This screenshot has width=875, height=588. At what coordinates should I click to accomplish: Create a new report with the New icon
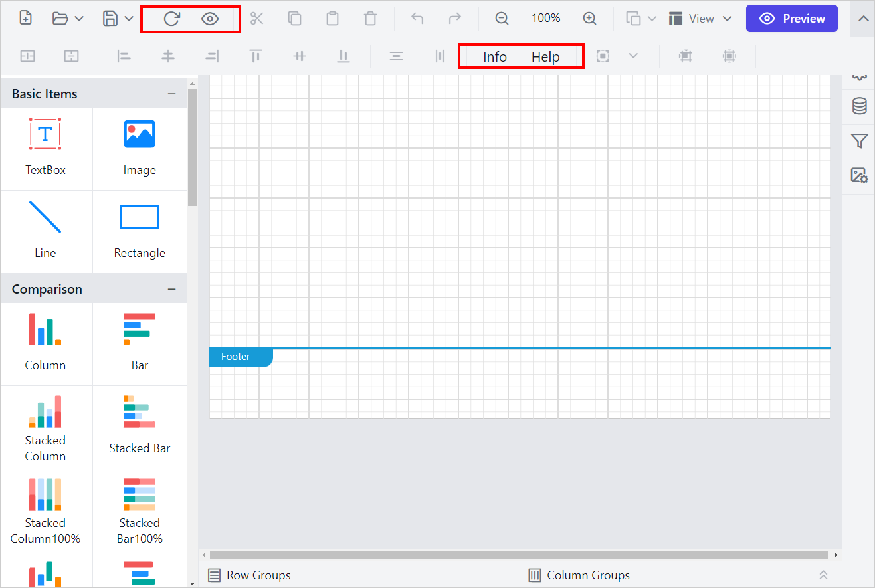[25, 19]
